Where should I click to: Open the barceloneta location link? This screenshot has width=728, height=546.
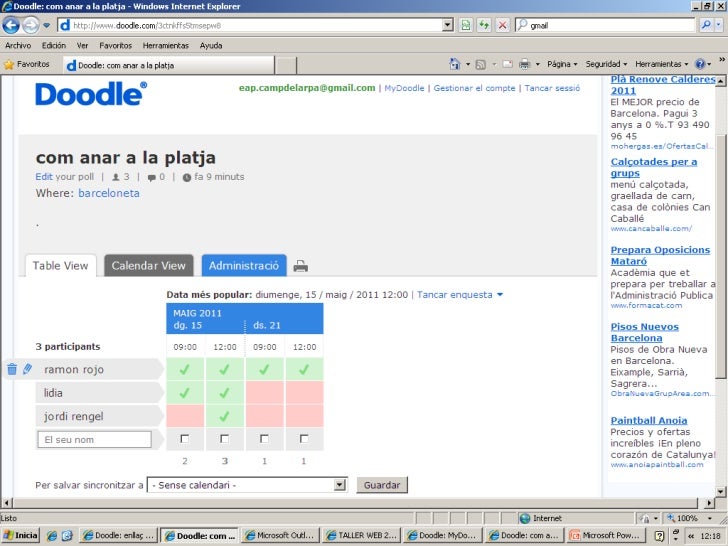[109, 193]
